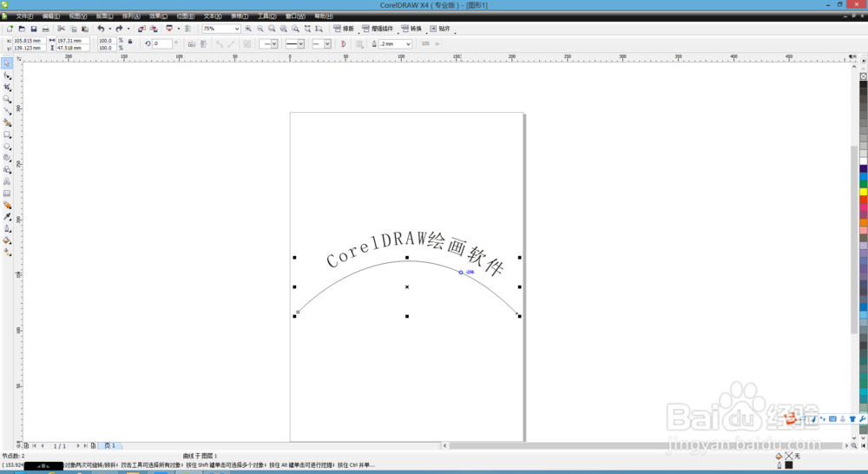Open the outline line style dropdown
Viewport: 868px width, 474px height.
(x=300, y=43)
